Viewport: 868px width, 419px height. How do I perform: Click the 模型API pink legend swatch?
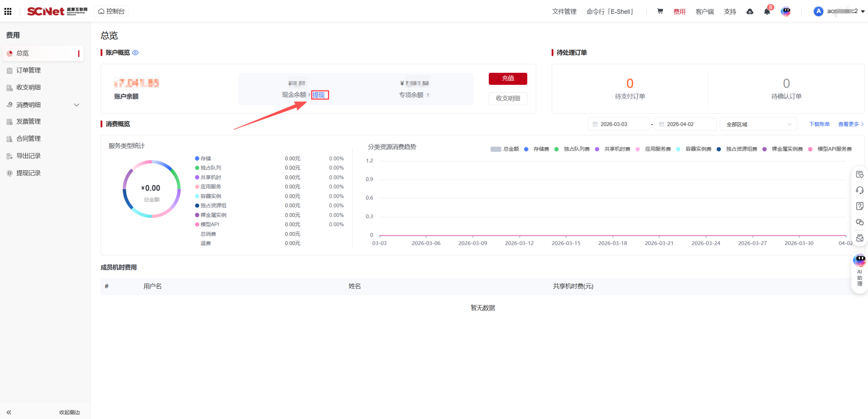pos(197,224)
